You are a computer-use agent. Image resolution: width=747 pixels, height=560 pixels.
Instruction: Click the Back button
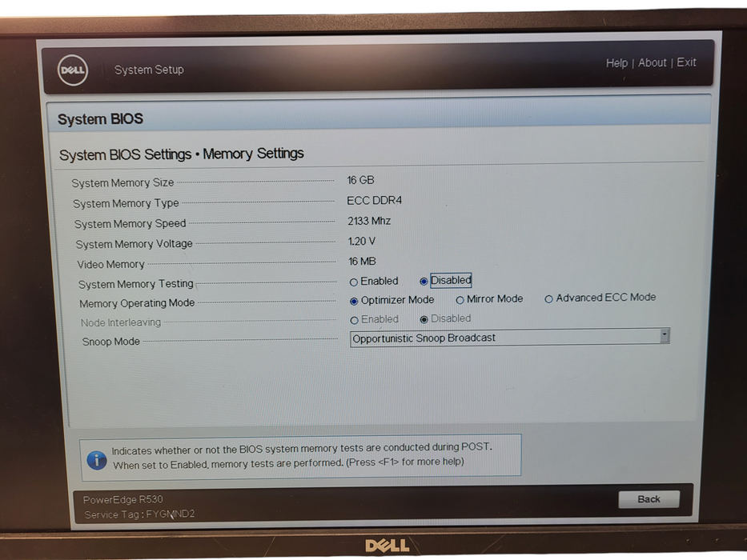649,499
